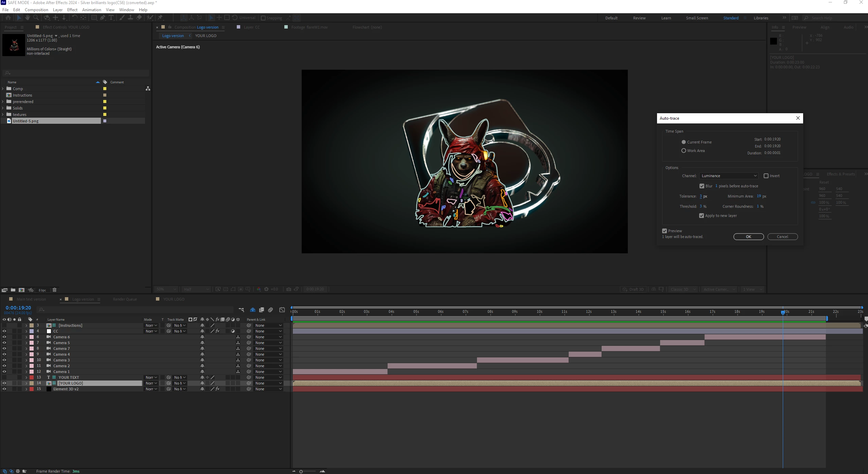Enable the Invert checkbox in Auto-trace
868x474 pixels.
(x=766, y=176)
